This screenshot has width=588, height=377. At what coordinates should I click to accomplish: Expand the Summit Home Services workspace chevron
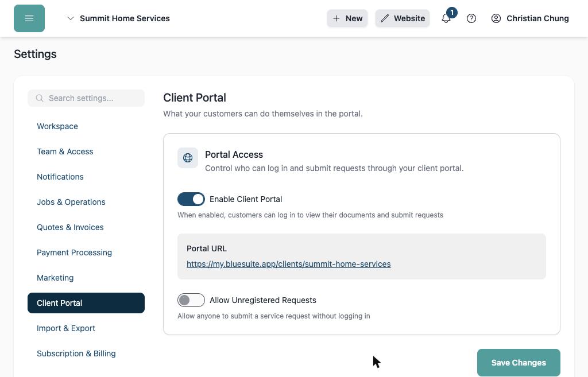tap(70, 18)
